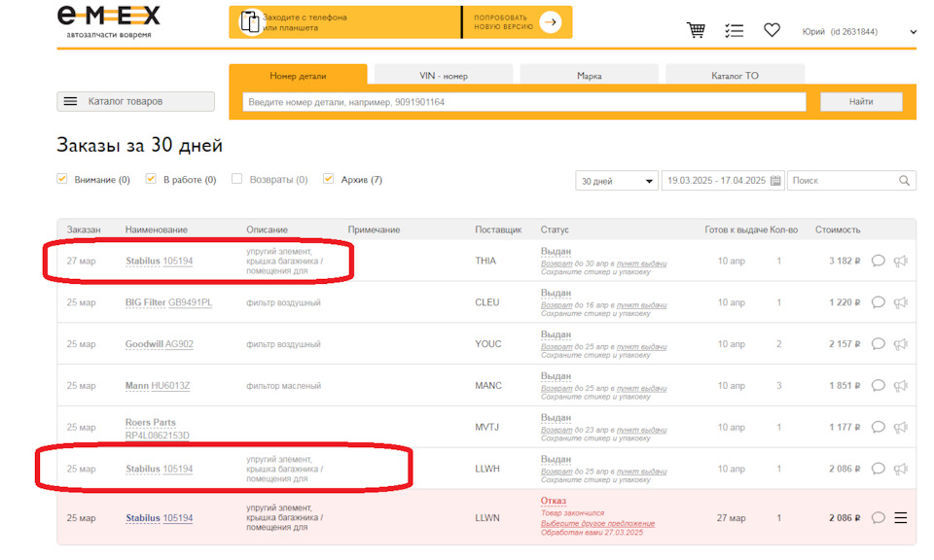
Task: Click the calendar icon in date range field
Action: tap(775, 180)
